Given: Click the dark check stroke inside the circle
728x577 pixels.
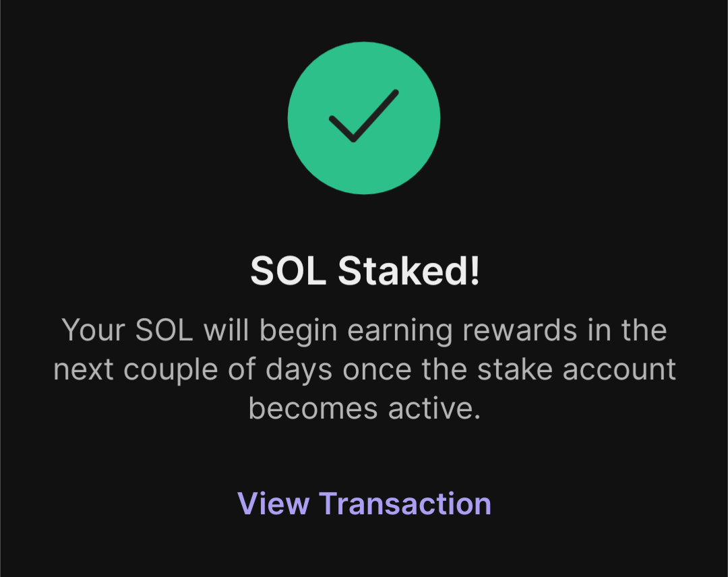Looking at the screenshot, I should [363, 116].
